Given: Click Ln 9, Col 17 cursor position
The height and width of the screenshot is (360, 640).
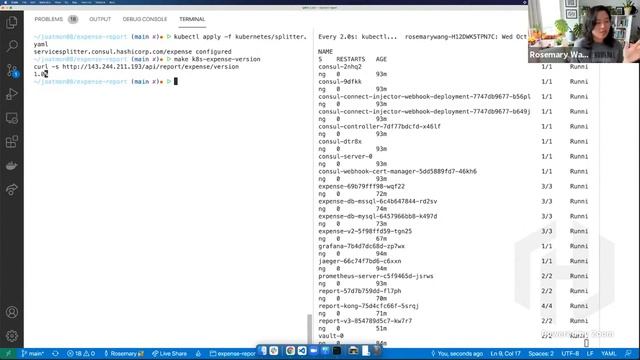Looking at the screenshot, I should click(x=505, y=354).
